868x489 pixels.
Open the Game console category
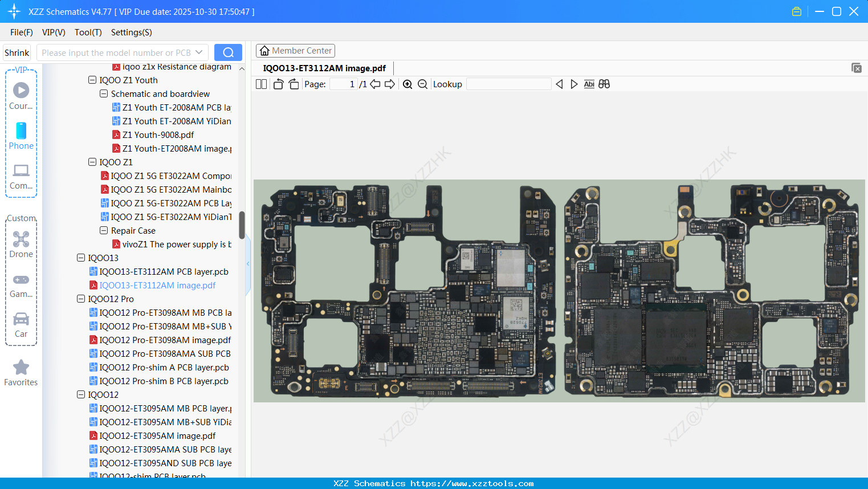click(x=21, y=286)
